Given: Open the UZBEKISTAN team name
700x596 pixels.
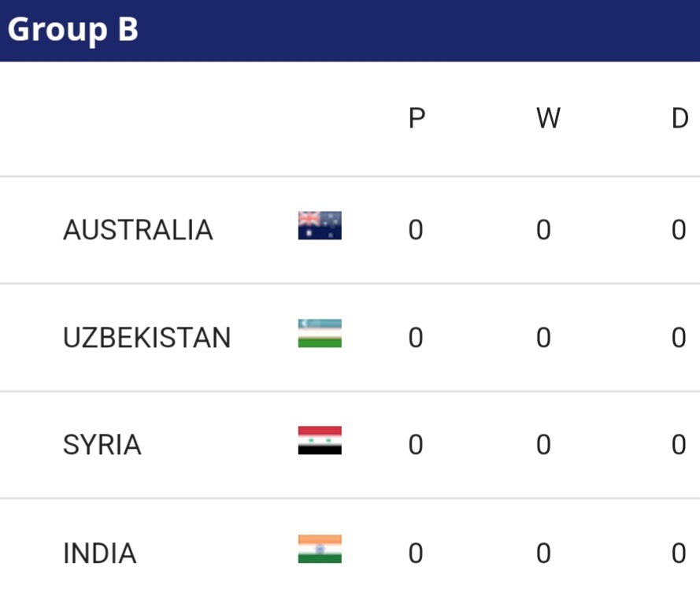Looking at the screenshot, I should click(x=146, y=338).
